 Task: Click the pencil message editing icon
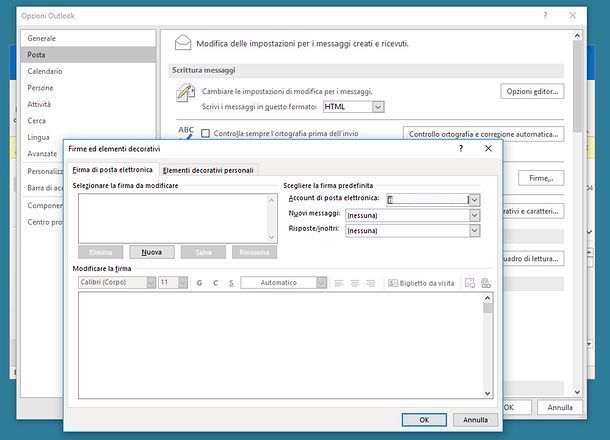(x=186, y=93)
